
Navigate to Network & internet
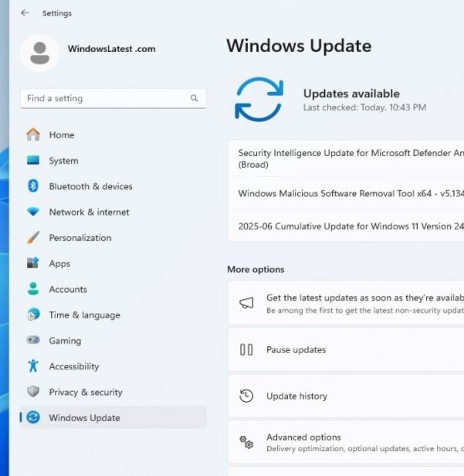(113, 212)
